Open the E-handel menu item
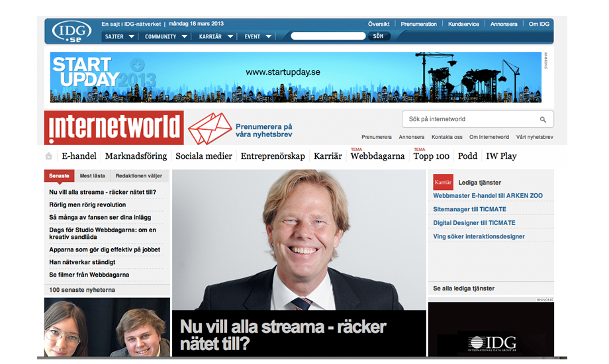This screenshot has height=364, width=609. 79,156
